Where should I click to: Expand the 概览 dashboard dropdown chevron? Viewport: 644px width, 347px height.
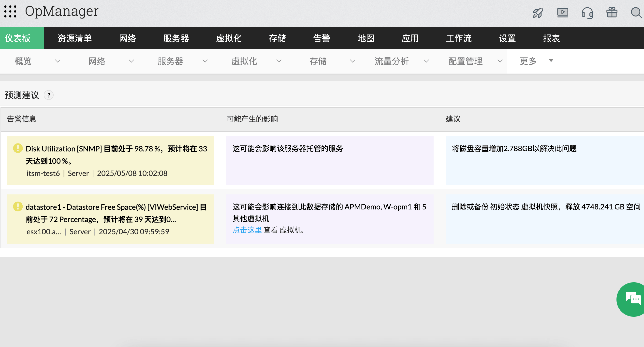(58, 61)
